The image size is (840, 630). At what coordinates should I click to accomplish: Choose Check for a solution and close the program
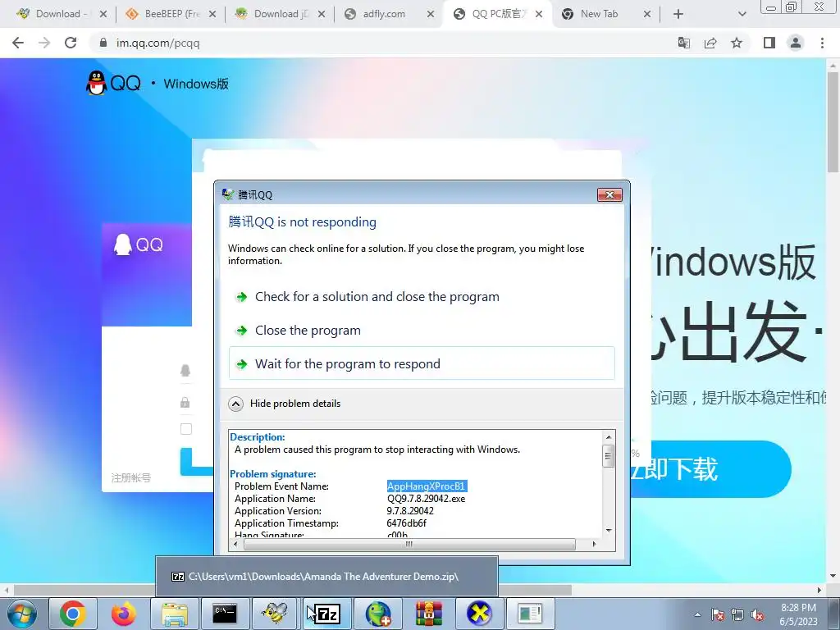click(x=422, y=297)
